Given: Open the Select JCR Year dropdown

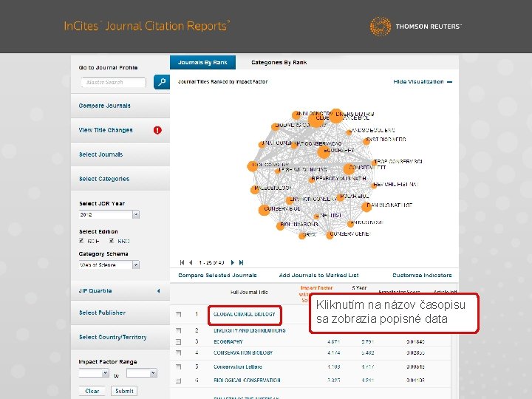Looking at the screenshot, I should click(136, 214).
